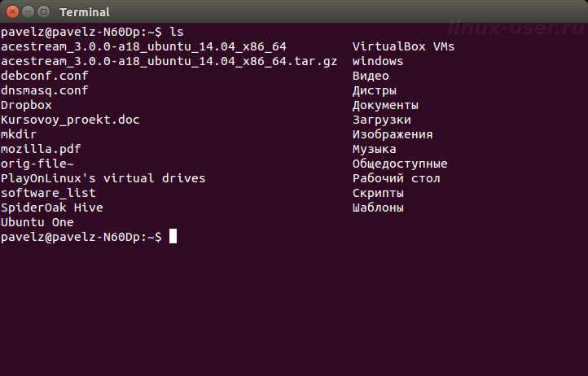Click the orig-file~ entry
Image resolution: width=588 pixels, height=376 pixels.
click(37, 164)
